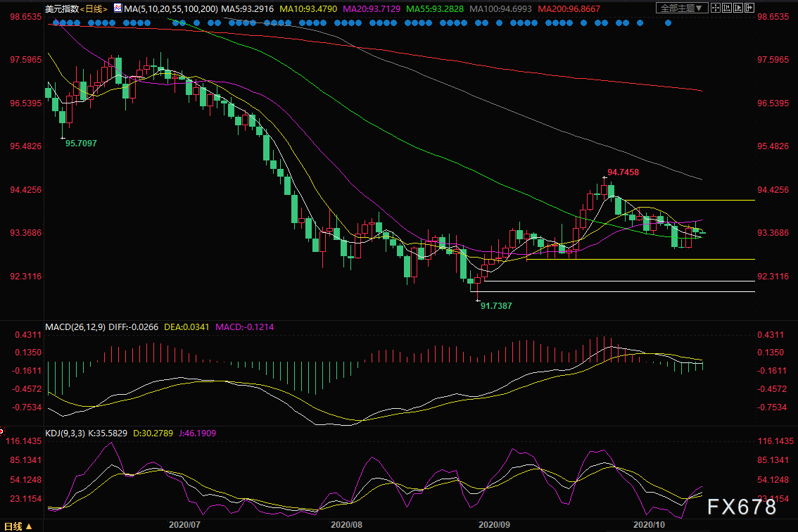Click the MA200:96.8667 red legend value
The height and width of the screenshot is (532, 798).
point(569,8)
